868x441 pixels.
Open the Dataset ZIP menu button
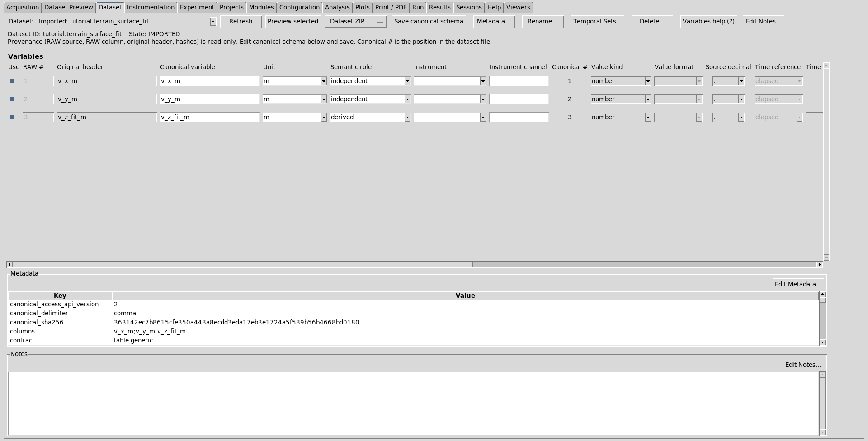(x=355, y=21)
